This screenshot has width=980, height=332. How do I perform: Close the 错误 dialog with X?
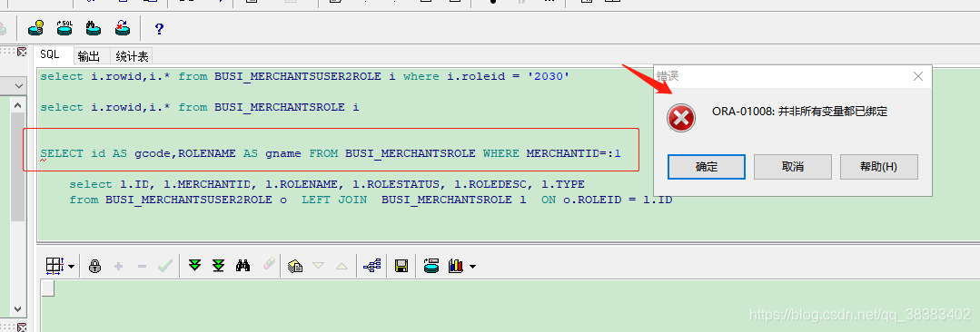point(917,76)
